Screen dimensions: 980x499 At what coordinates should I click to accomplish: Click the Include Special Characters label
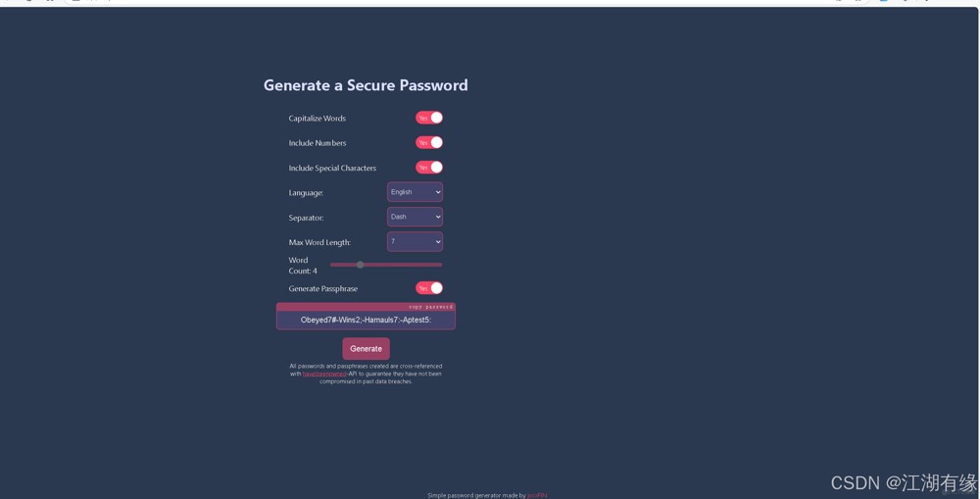(x=332, y=169)
